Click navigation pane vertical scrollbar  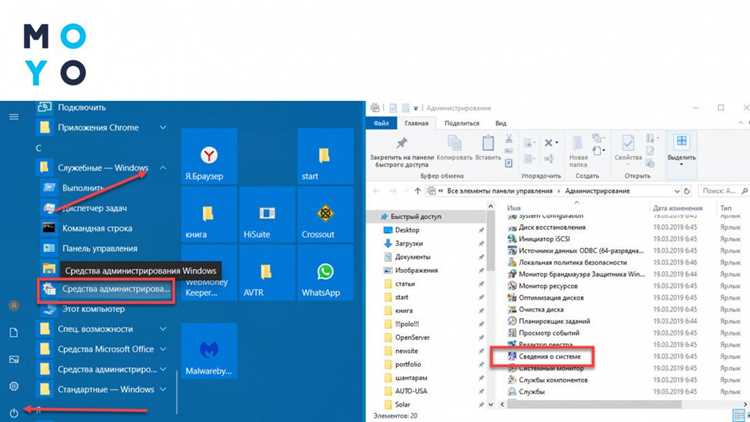click(x=491, y=239)
